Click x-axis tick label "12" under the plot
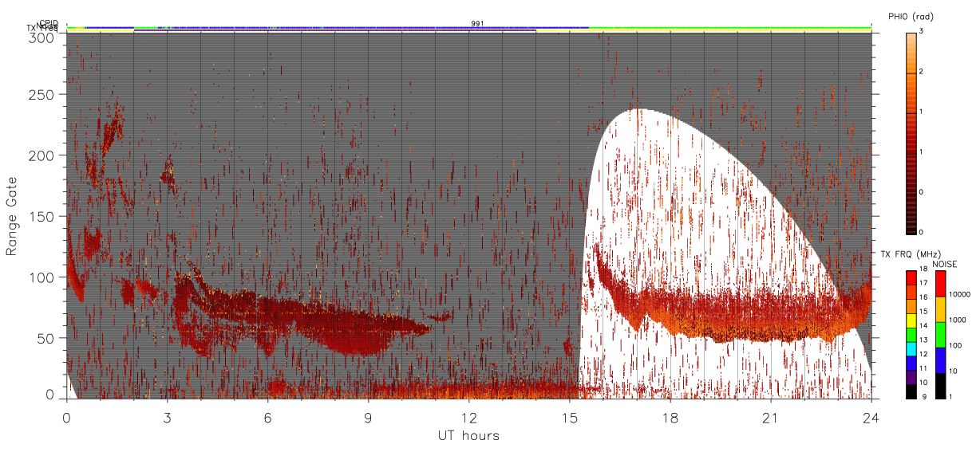Viewport: 980px width, 452px height. click(x=469, y=418)
